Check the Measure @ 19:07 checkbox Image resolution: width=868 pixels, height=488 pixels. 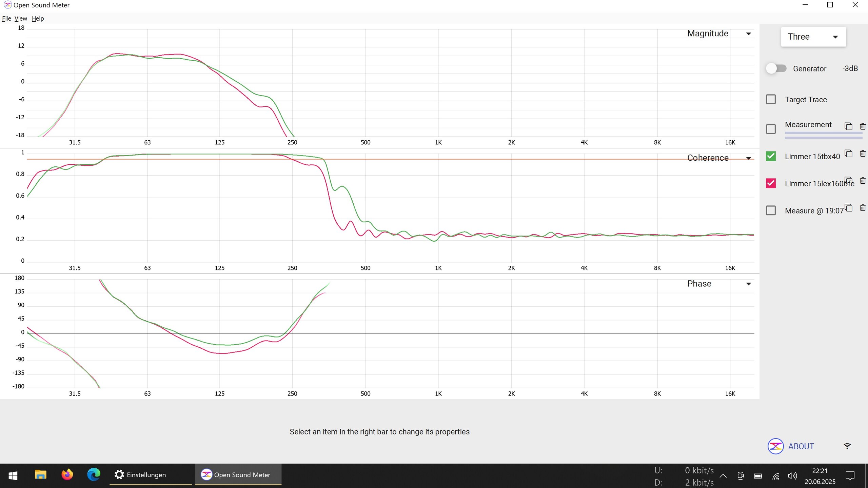(x=771, y=210)
